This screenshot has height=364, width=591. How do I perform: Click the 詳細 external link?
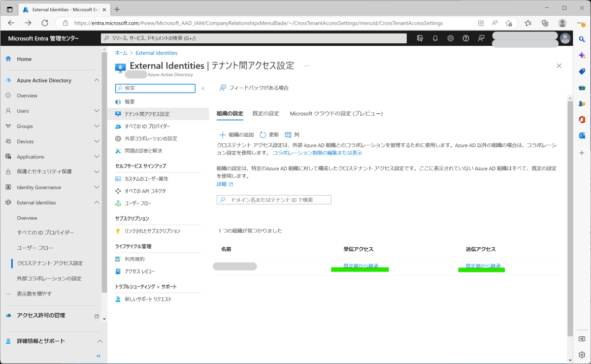coord(225,184)
